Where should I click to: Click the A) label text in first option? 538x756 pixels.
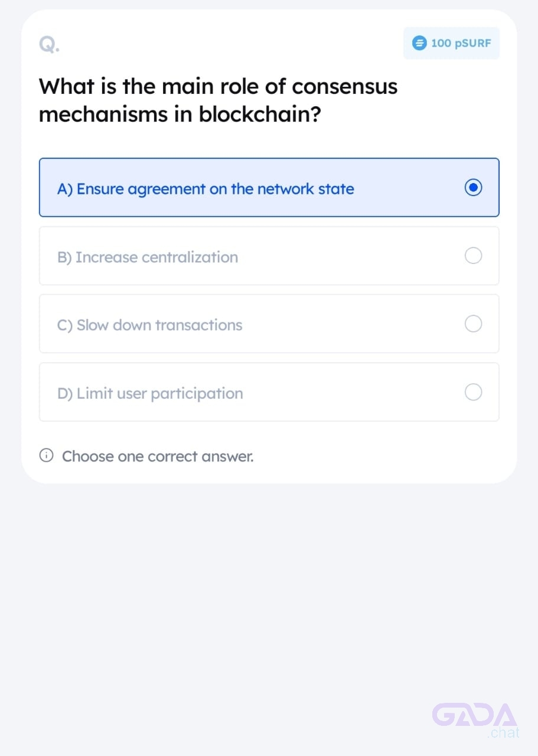[x=65, y=189]
